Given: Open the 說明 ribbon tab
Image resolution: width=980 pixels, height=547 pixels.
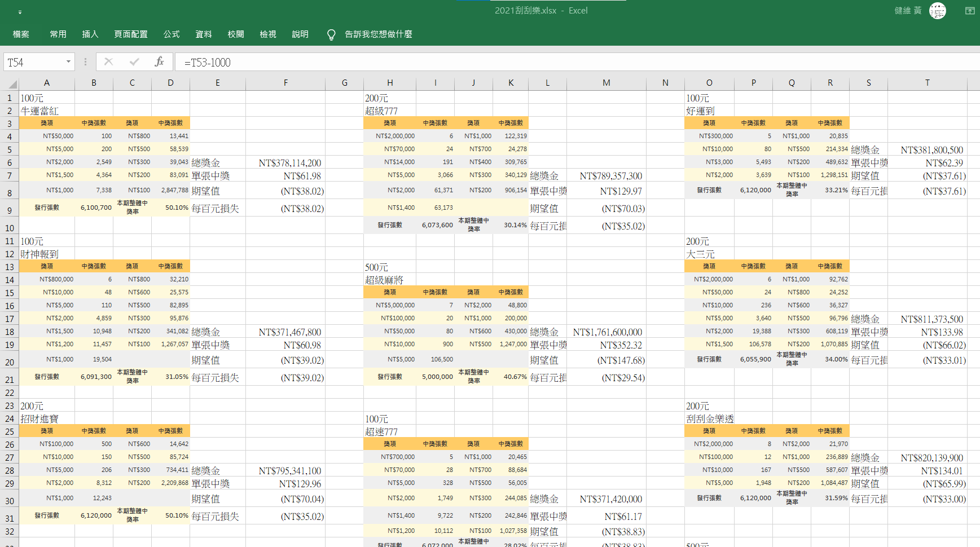Looking at the screenshot, I should pos(300,34).
